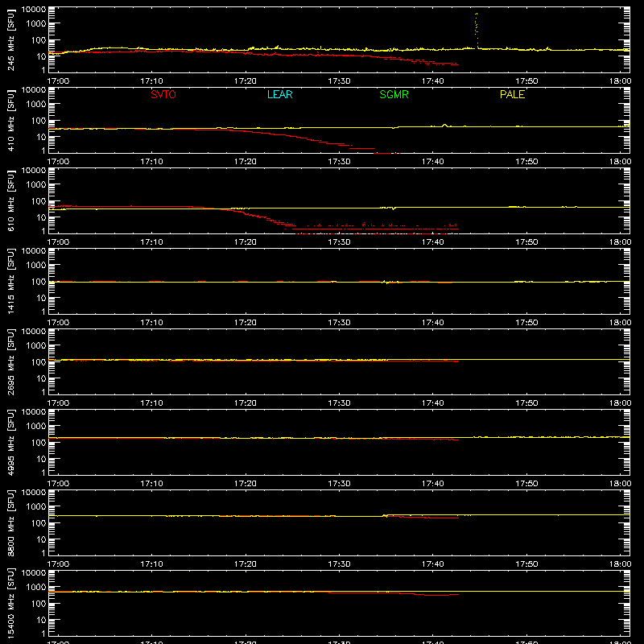Click 18:00 tick label under 8800 MHz plot
644x644 pixels.
(620, 564)
